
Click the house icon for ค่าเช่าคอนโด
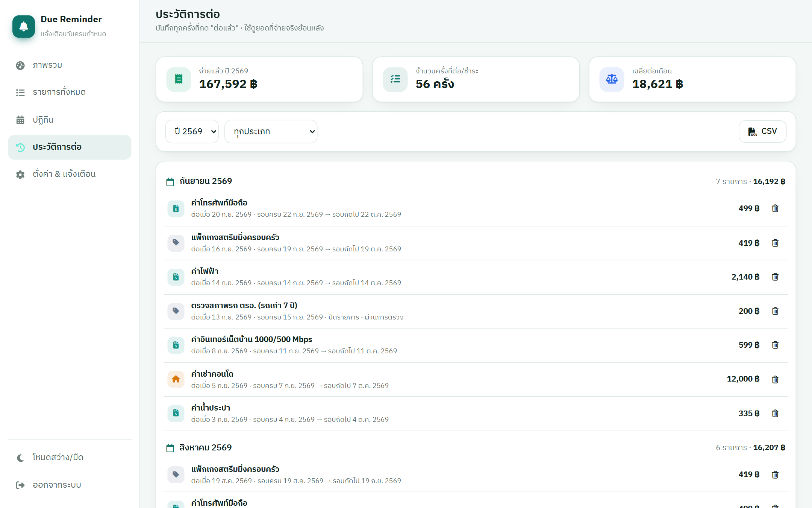pos(176,379)
